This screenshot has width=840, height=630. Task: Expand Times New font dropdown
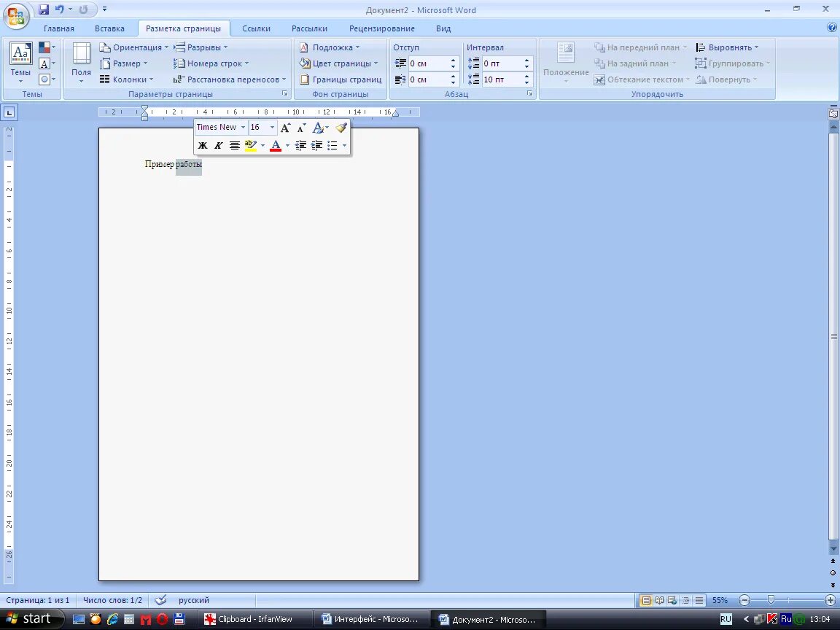[x=243, y=128]
